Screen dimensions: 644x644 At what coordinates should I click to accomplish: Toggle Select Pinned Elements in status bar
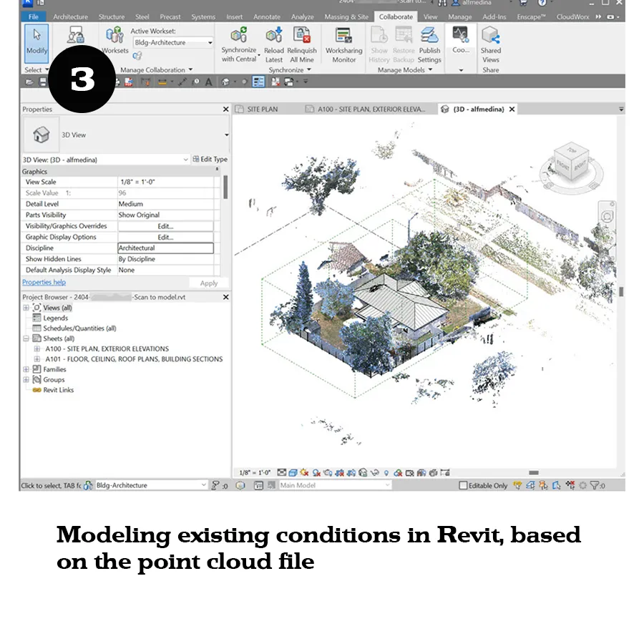click(543, 485)
